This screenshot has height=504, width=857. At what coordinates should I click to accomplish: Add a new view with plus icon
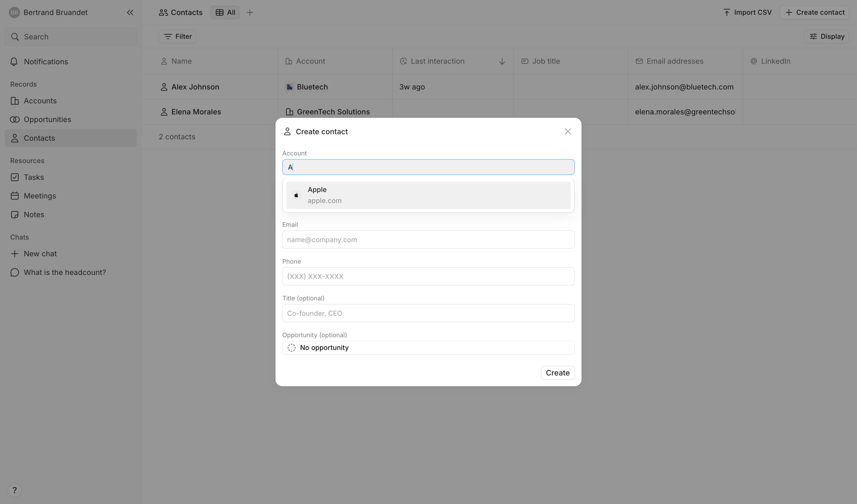pos(250,12)
